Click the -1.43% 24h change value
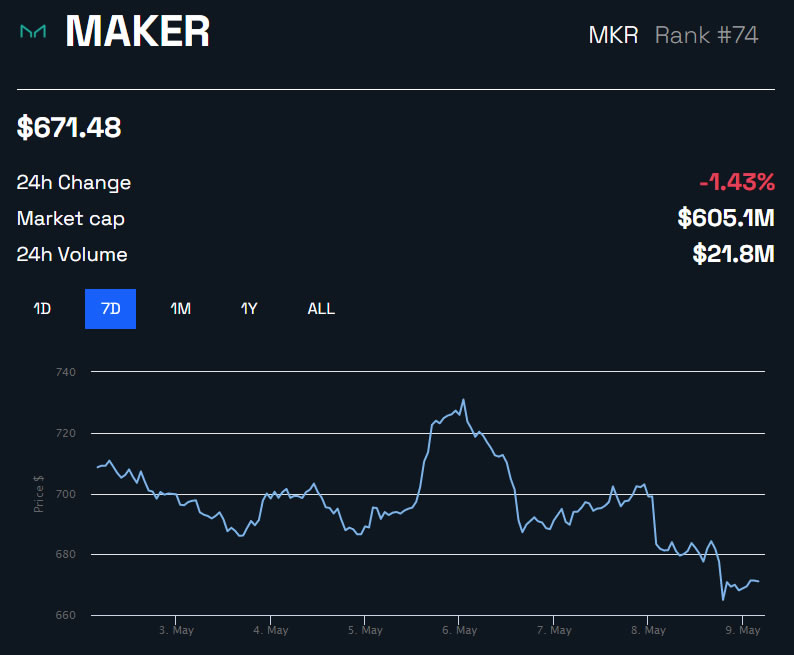The width and height of the screenshot is (794, 655). pos(737,182)
